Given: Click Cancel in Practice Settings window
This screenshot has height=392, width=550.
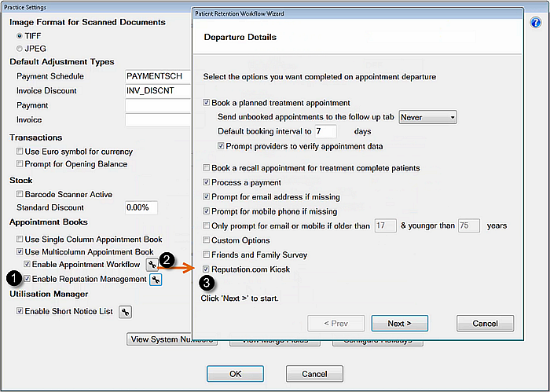Looking at the screenshot, I should click(314, 374).
